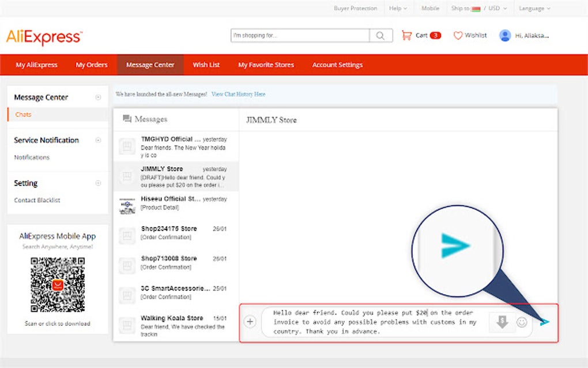Open the Wish List tab
Image resolution: width=588 pixels, height=368 pixels.
(x=206, y=65)
